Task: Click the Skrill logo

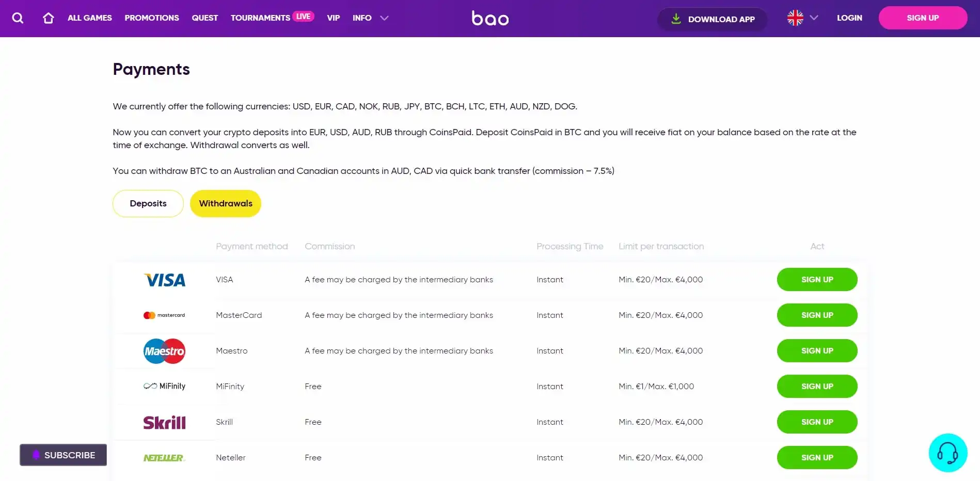Action: (x=164, y=423)
